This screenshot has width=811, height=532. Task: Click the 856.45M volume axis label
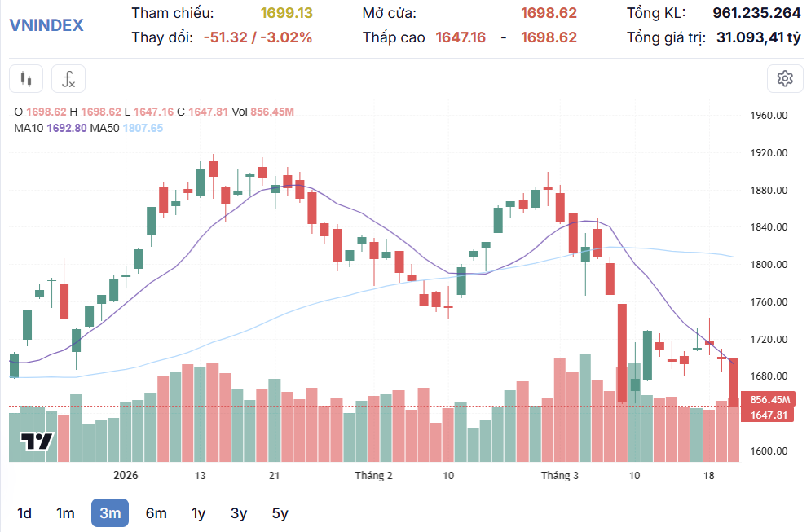[x=769, y=400]
